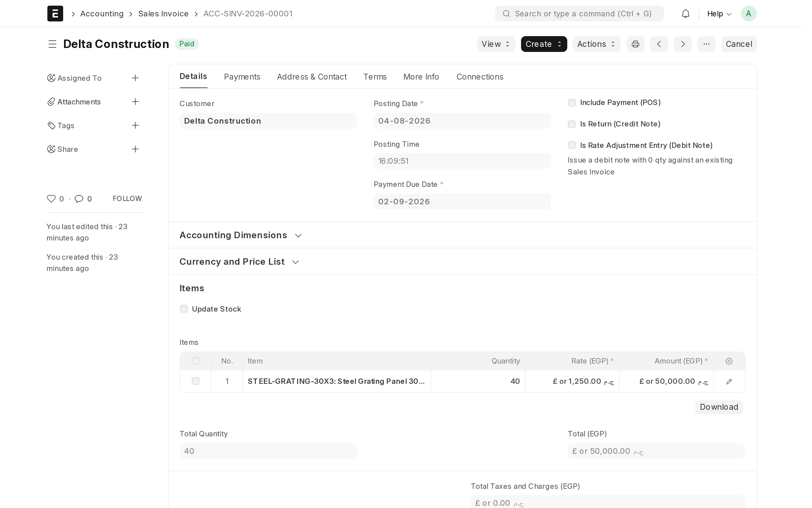Open the View dropdown
Image resolution: width=812 pixels, height=508 pixels.
click(x=496, y=44)
